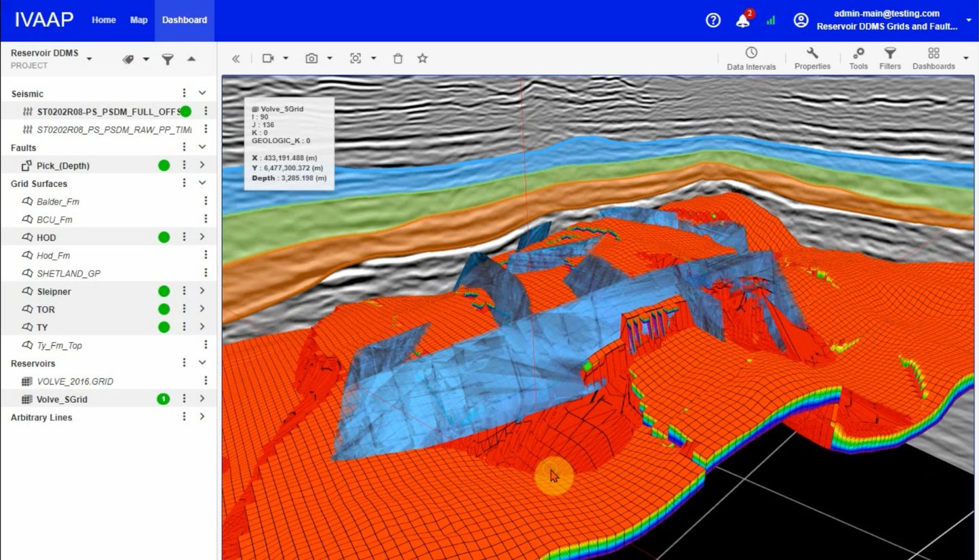
Task: Open the Filters funnel in the right toolbar
Action: point(890,58)
